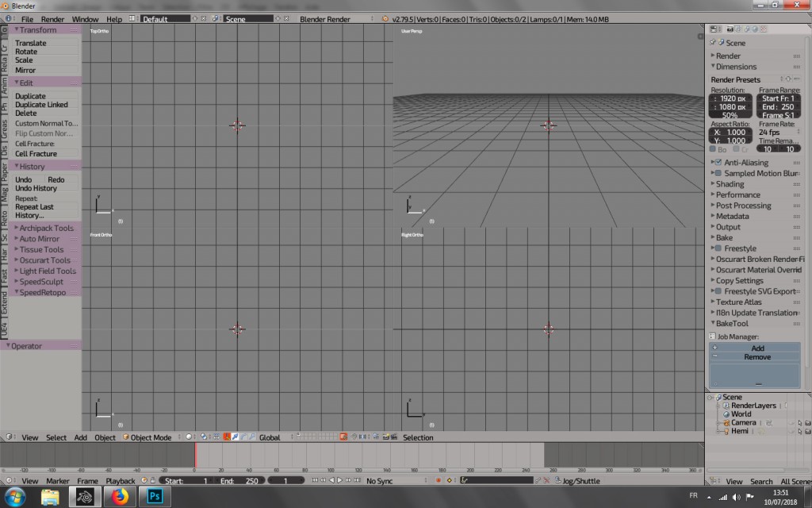Enable snap during transform with magnet icon

click(x=354, y=437)
